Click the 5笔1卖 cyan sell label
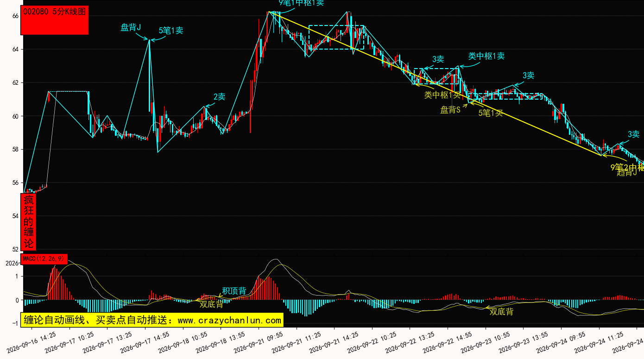The width and height of the screenshot is (644, 359). [x=171, y=31]
